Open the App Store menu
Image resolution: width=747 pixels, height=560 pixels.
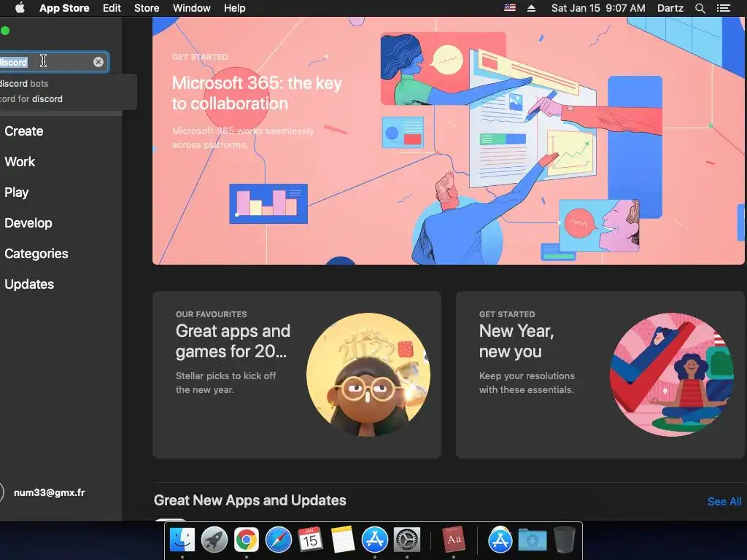(x=64, y=8)
